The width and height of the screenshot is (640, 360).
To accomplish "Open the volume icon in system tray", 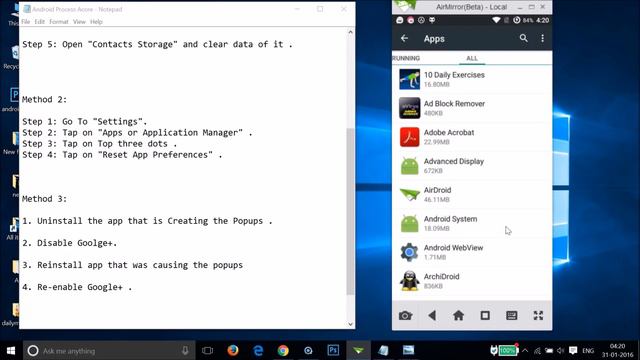I will (561, 351).
